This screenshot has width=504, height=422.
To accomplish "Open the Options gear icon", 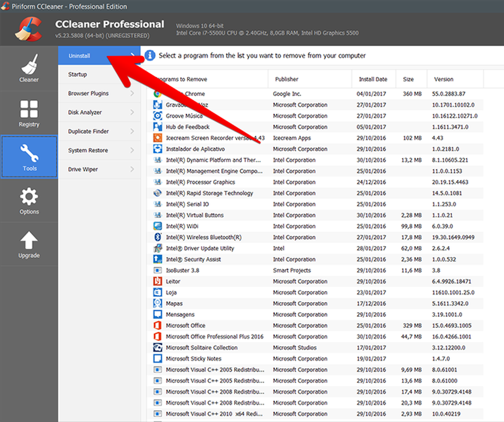I will [29, 197].
